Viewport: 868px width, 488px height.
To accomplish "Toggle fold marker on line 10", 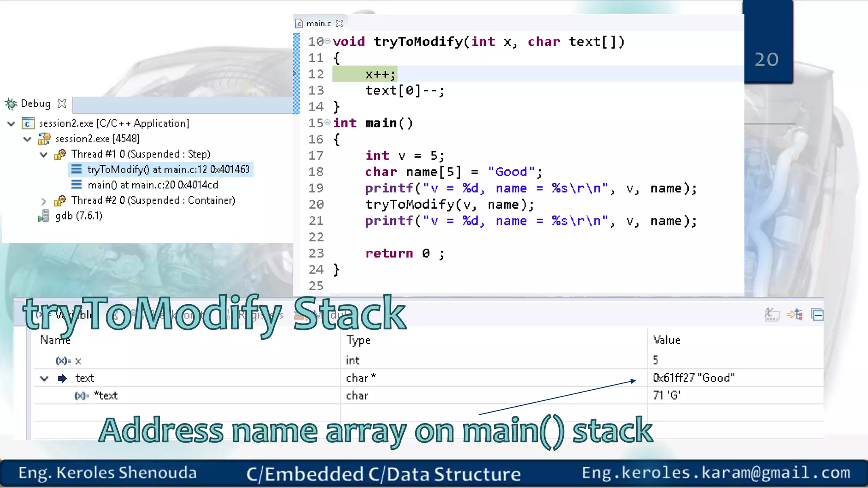I will pos(328,41).
